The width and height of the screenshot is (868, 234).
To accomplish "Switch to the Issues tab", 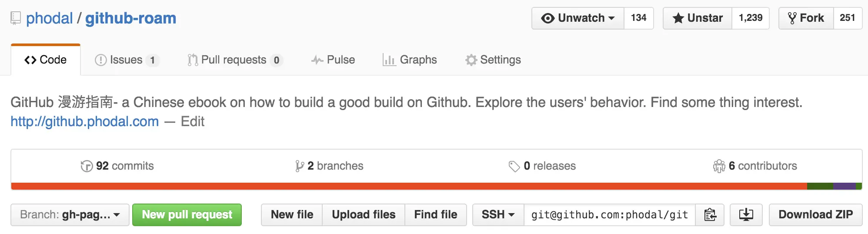I will (x=127, y=60).
